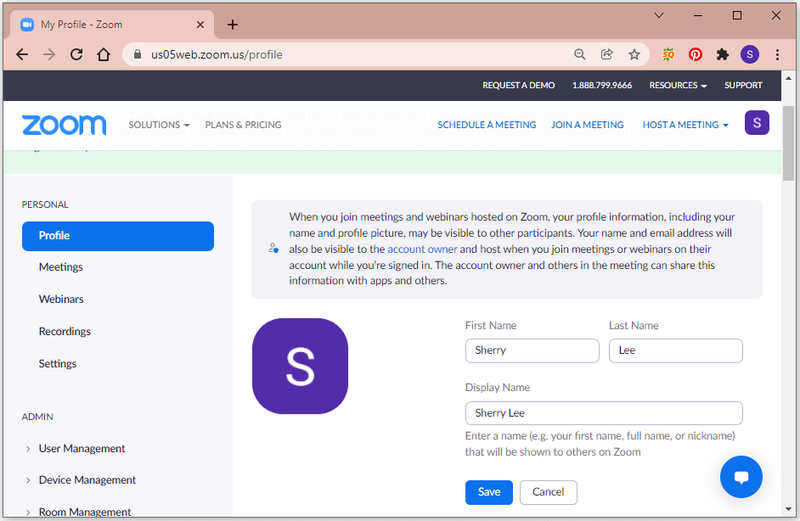Open the share page icon in address bar

607,55
